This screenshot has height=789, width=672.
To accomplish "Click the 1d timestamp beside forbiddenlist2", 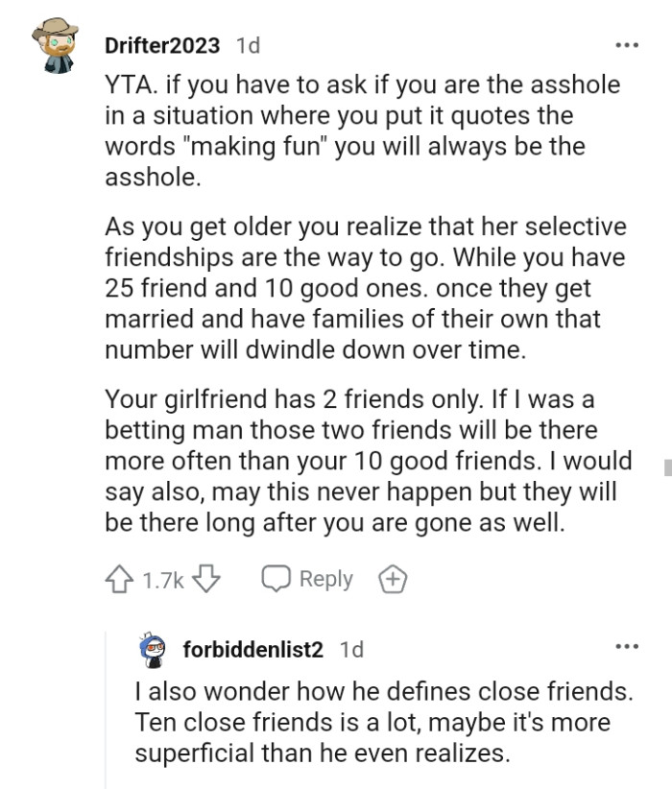I will (x=351, y=650).
